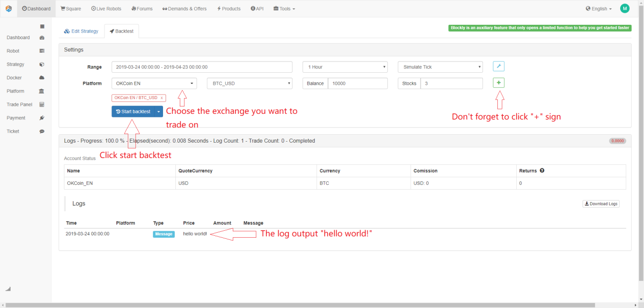The image size is (644, 308).
Task: Click the Returns help question icon
Action: point(542,170)
